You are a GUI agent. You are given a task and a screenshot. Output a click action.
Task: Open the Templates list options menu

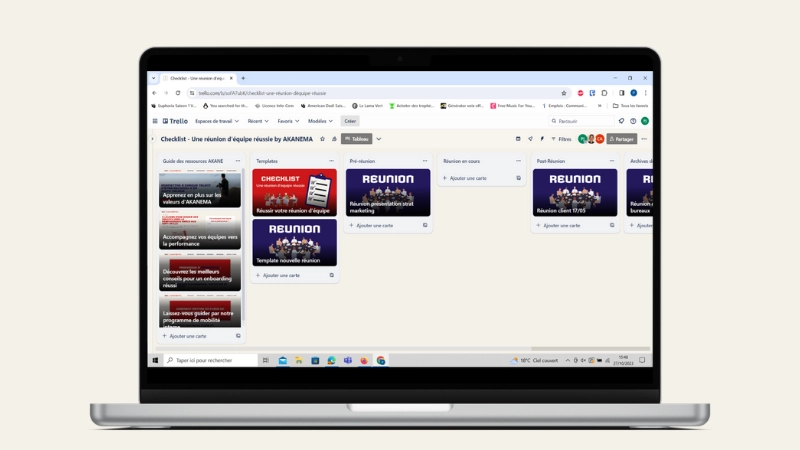pos(331,160)
